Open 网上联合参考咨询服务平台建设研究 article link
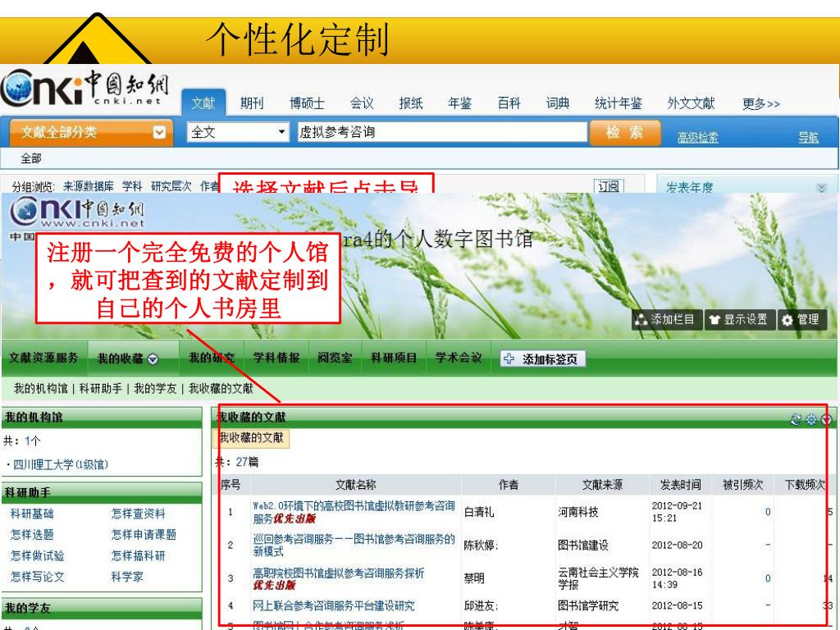The height and width of the screenshot is (630, 840). coord(332,607)
